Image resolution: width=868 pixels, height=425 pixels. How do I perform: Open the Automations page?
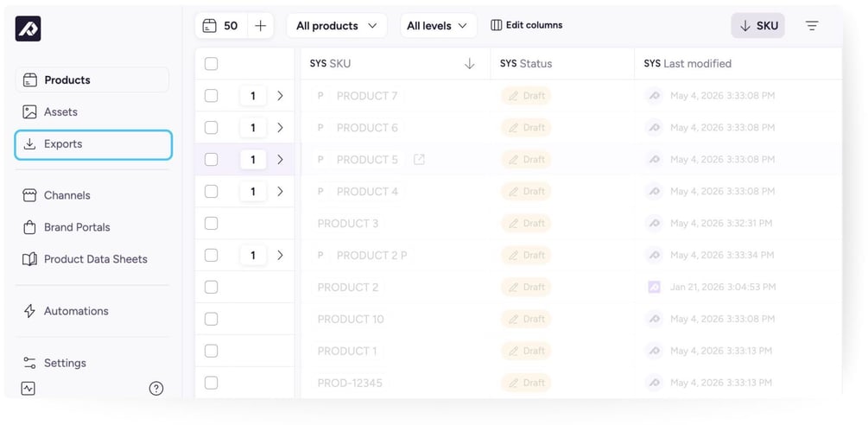(x=92, y=311)
